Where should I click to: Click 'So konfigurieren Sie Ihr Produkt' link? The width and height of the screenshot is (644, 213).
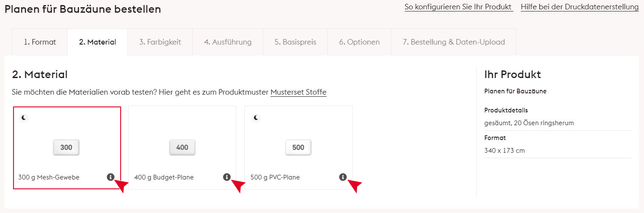(x=459, y=7)
